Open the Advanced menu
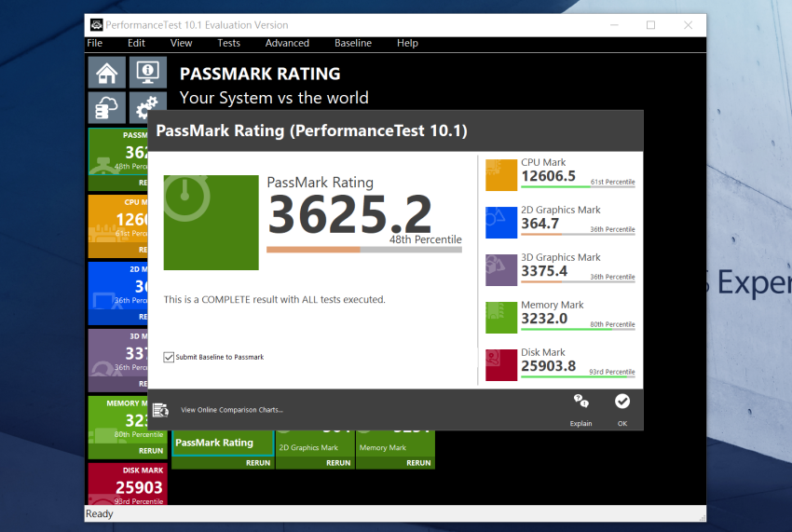The image size is (792, 532). point(287,43)
